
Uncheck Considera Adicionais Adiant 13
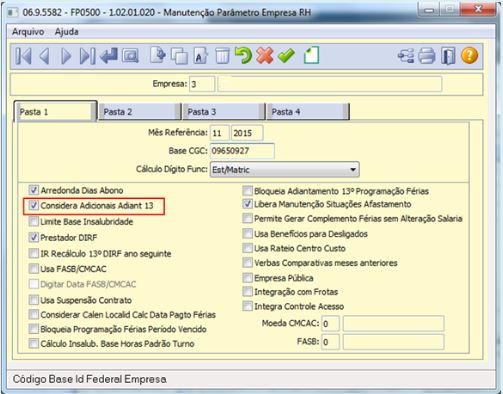(x=33, y=205)
